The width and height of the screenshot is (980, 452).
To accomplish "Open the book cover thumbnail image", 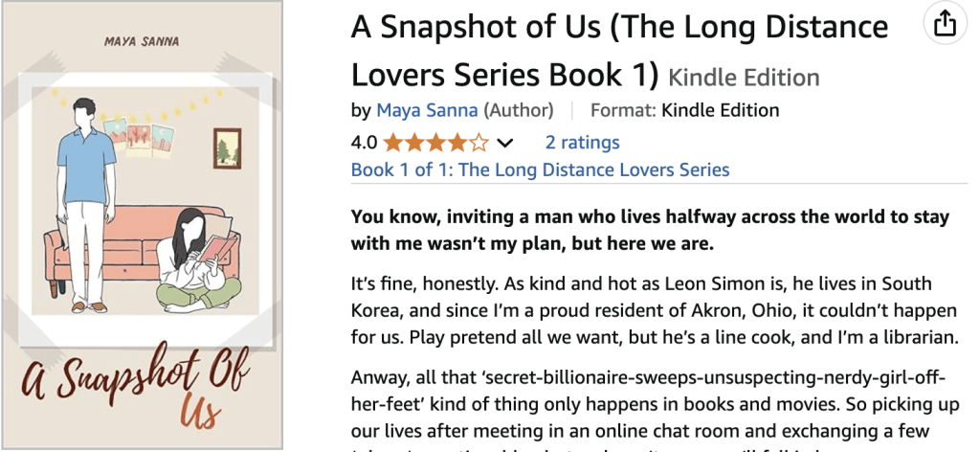I will [143, 226].
